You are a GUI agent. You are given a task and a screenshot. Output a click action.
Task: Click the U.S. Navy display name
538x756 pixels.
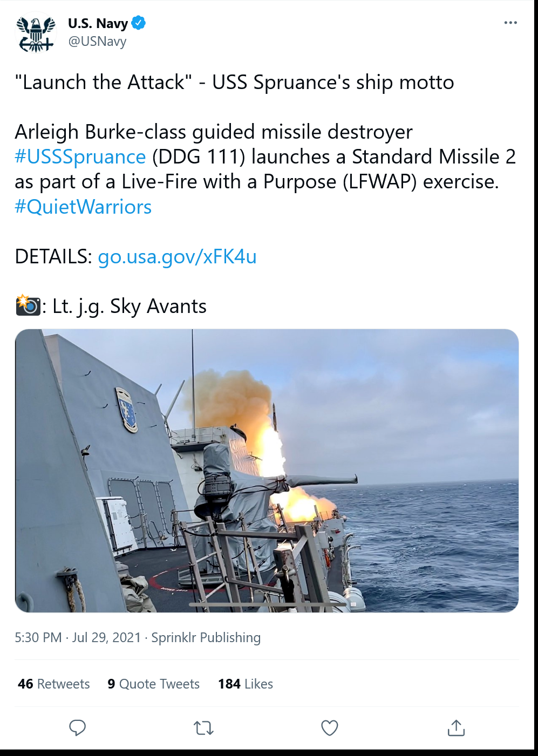[x=98, y=23]
